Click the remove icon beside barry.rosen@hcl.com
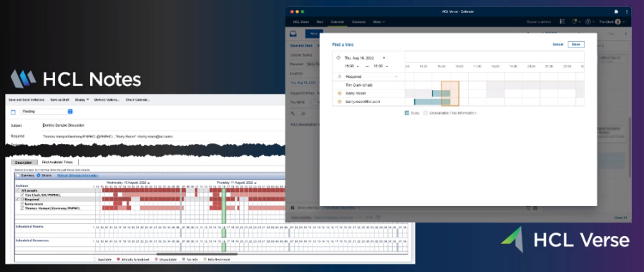 point(339,102)
